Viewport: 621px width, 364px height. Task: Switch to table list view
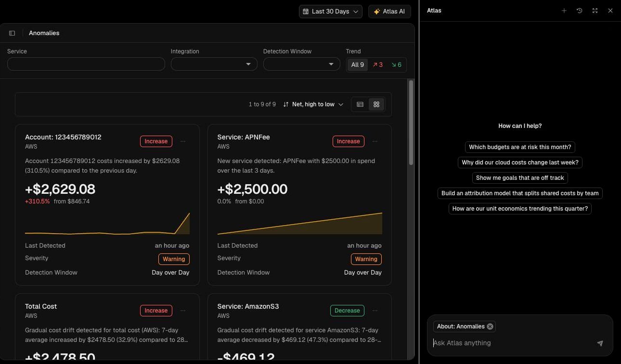360,104
